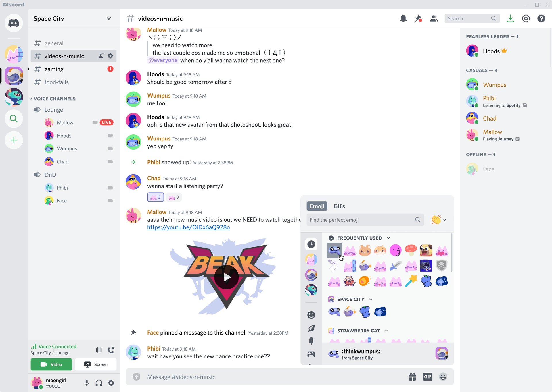Click the inbox mentions @ icon

click(x=526, y=19)
